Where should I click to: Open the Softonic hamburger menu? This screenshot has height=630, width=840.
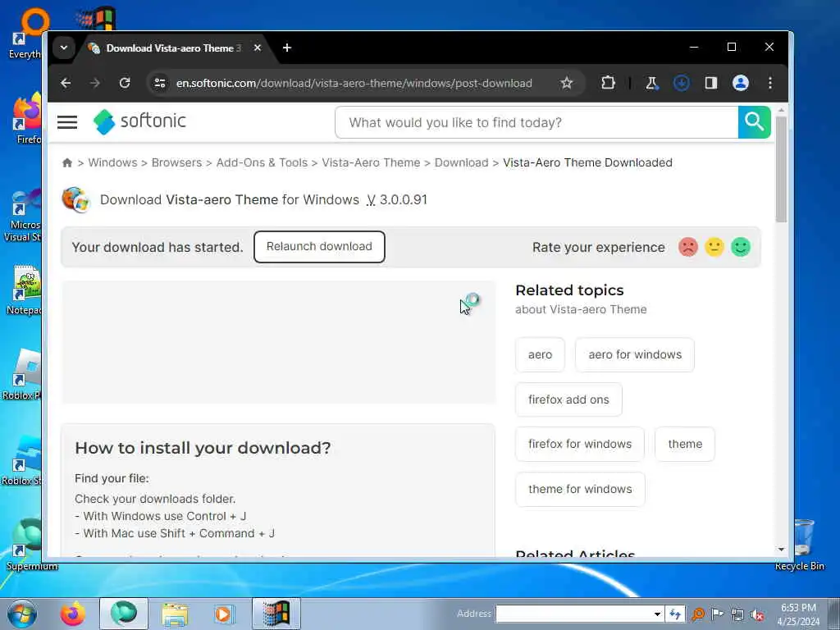[x=67, y=122]
